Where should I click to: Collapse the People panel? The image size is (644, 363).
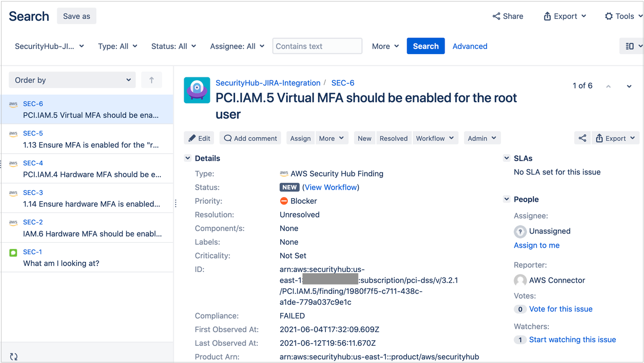pos(506,199)
